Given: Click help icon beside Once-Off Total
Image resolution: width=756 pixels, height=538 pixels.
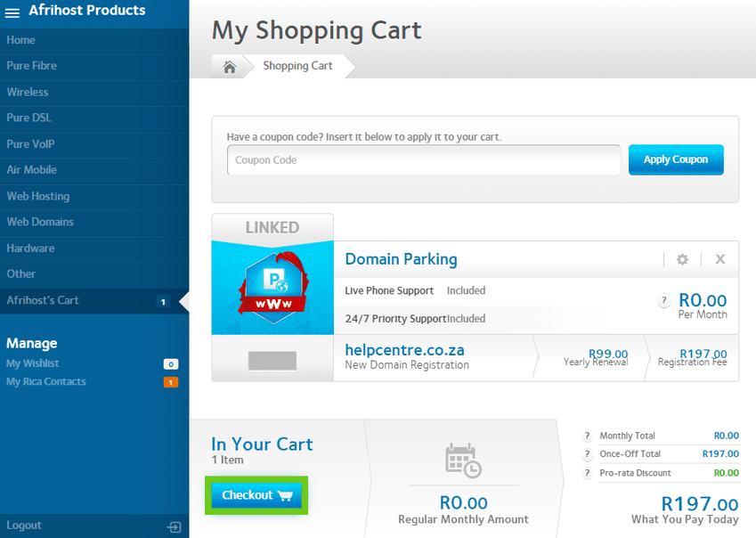Looking at the screenshot, I should pos(587,454).
